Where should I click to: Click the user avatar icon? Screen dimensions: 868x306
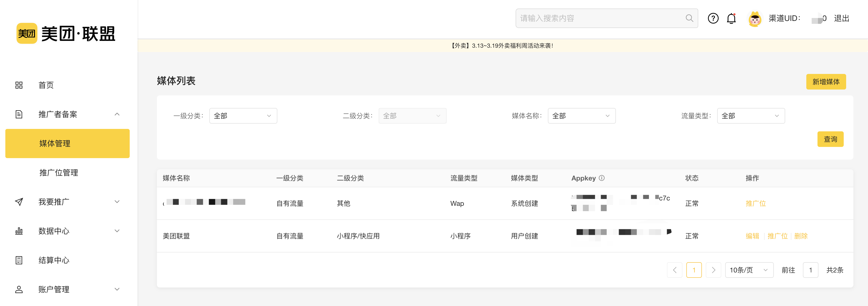coord(754,19)
